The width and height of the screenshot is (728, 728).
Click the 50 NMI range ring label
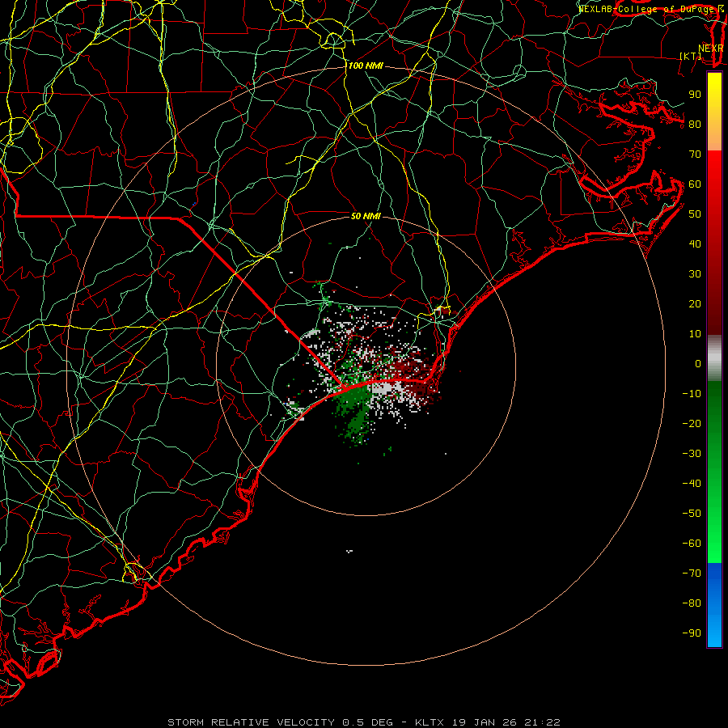(366, 216)
